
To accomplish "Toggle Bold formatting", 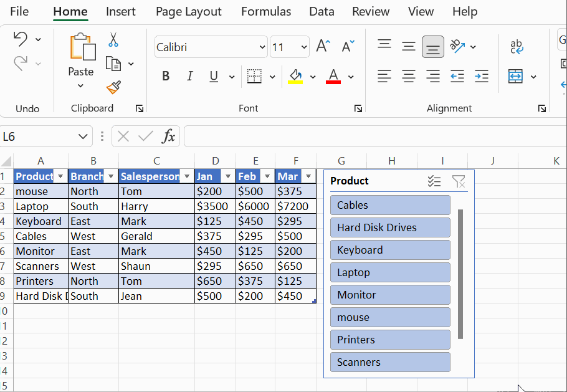I will 166,76.
